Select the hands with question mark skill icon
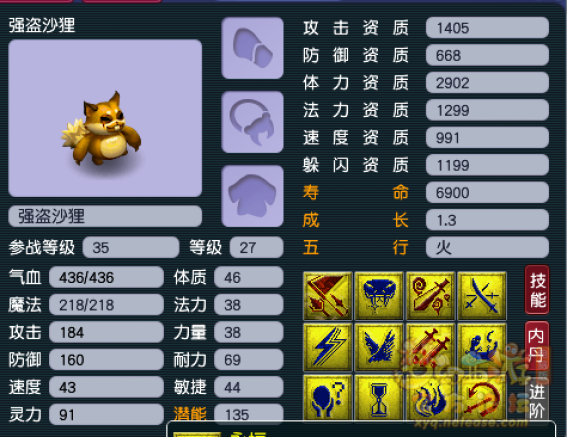This screenshot has width=567, height=437. 328,397
